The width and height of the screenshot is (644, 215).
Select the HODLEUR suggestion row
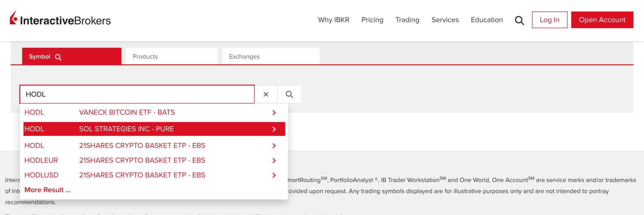click(154, 160)
